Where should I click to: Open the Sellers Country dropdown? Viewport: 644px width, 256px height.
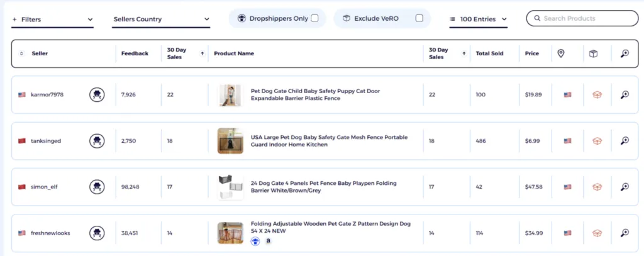[x=161, y=19]
